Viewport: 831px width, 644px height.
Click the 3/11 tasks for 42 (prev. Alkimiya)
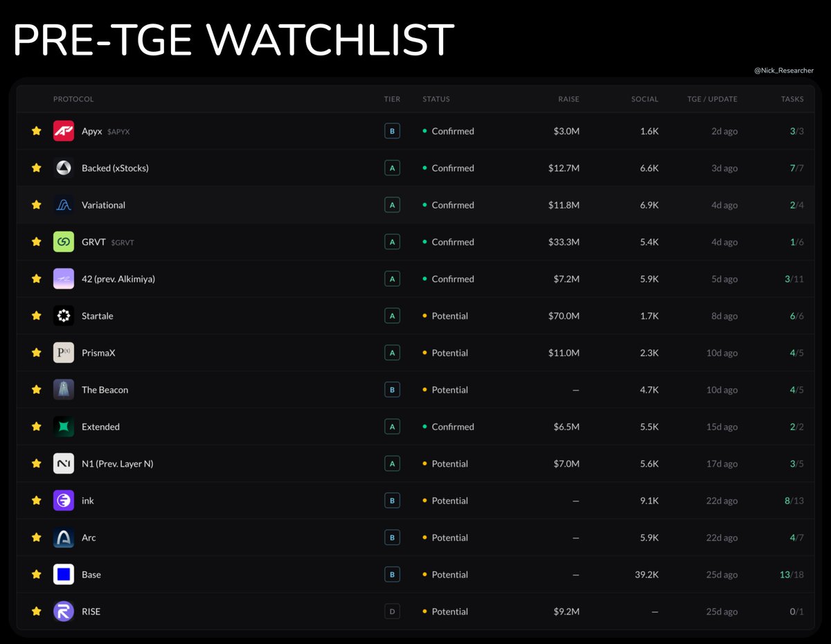794,279
